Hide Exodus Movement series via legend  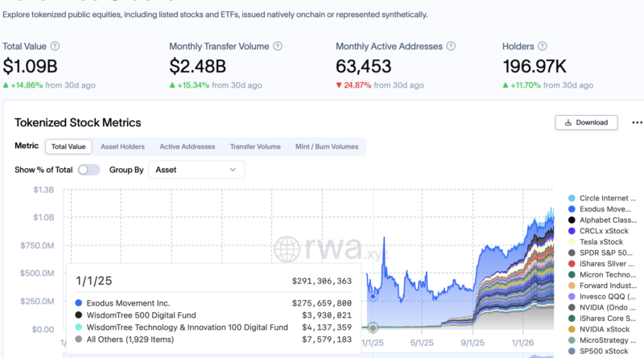tap(604, 209)
